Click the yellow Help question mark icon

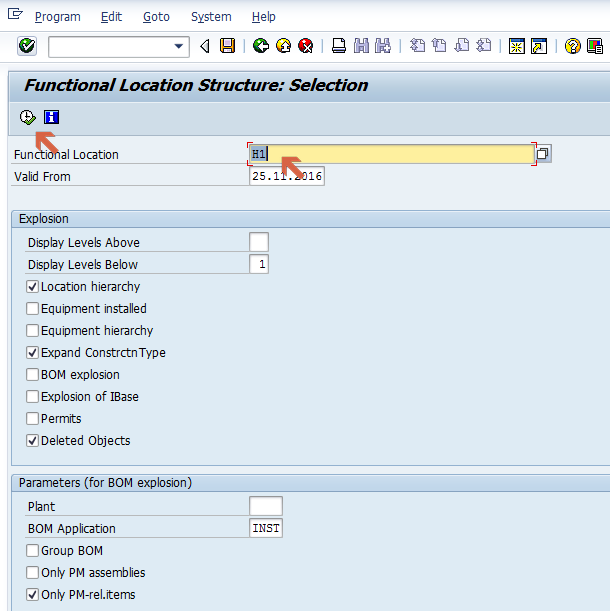point(573,46)
